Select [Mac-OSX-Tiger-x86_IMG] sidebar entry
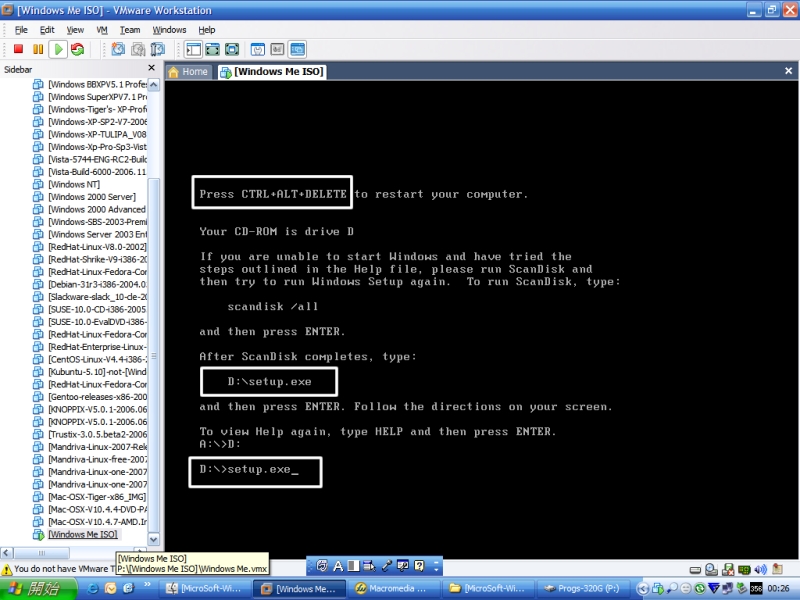 [x=97, y=497]
